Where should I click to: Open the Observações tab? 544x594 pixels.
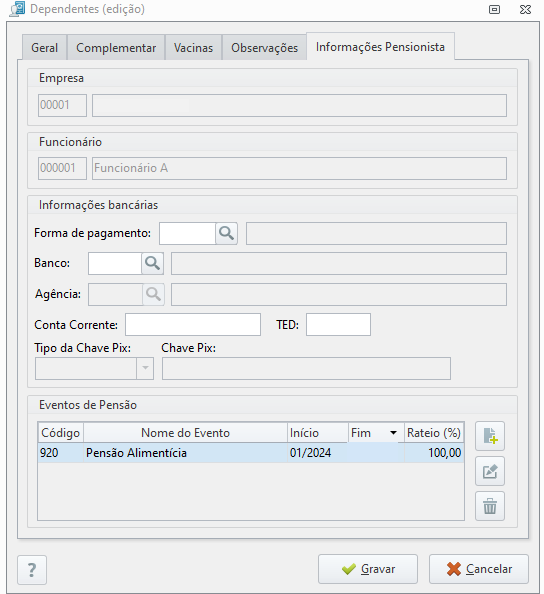[264, 48]
